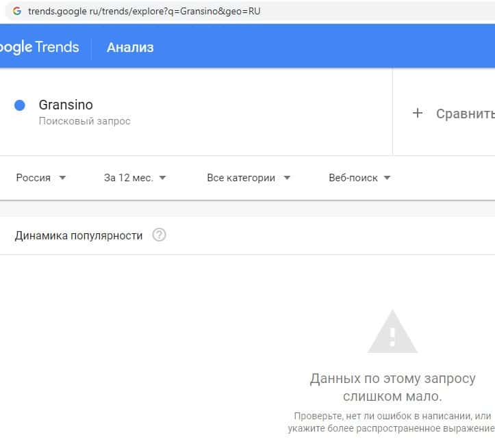This screenshot has height=448, width=495.
Task: Edit the Gransino search term
Action: pos(66,105)
